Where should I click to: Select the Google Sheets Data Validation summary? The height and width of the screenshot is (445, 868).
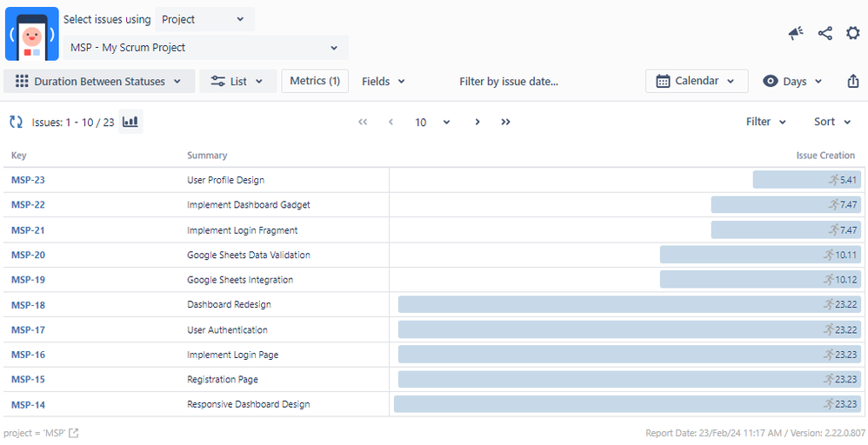(249, 256)
